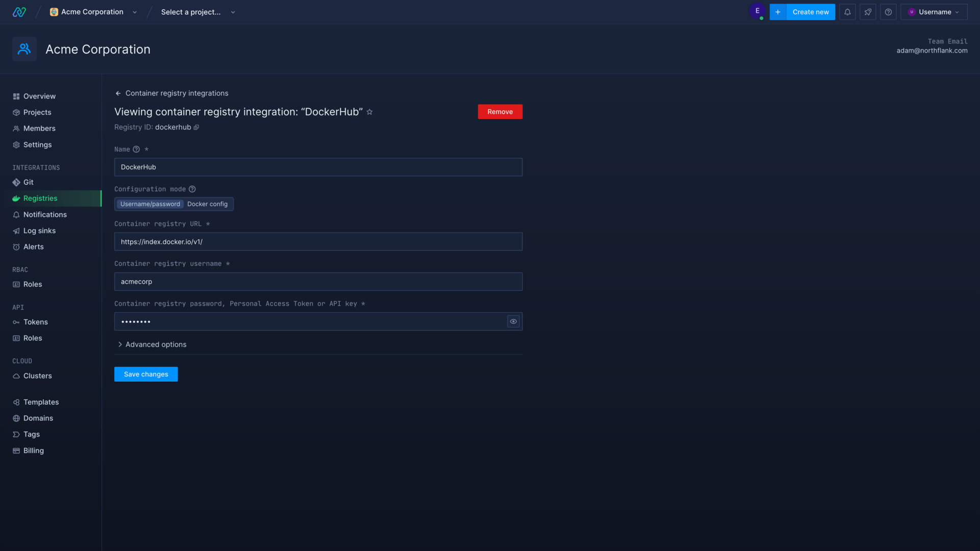Go back to Container registry integrations
Screen dimensions: 980x551
coord(177,93)
